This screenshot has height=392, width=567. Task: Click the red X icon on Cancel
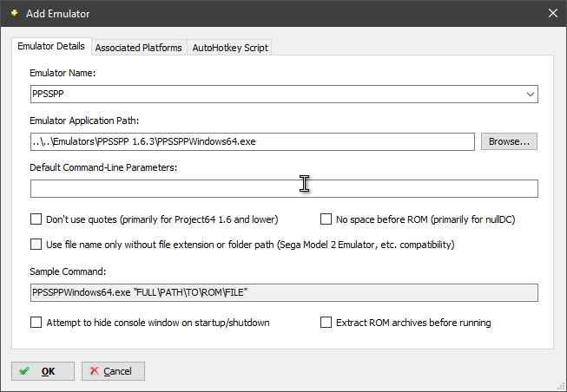pos(94,370)
